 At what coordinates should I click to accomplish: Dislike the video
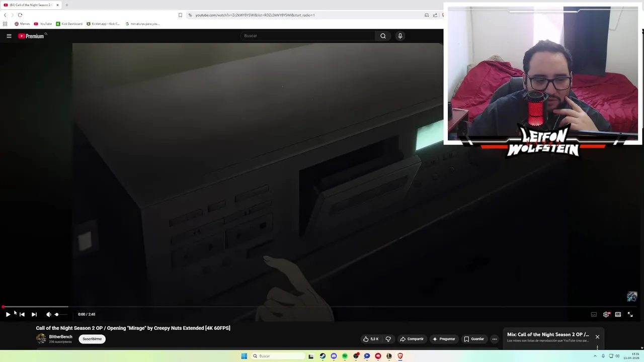point(388,339)
